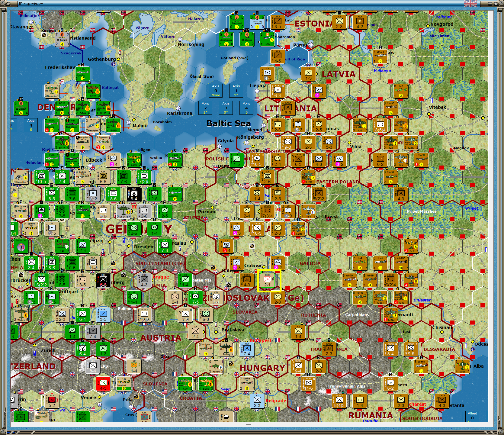Click the Novgorod city label
This screenshot has width=504, height=435.
[x=442, y=24]
